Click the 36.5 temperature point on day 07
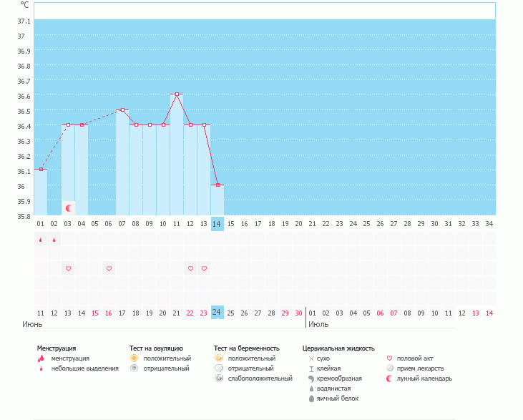This screenshot has height=420, width=523. 122,110
